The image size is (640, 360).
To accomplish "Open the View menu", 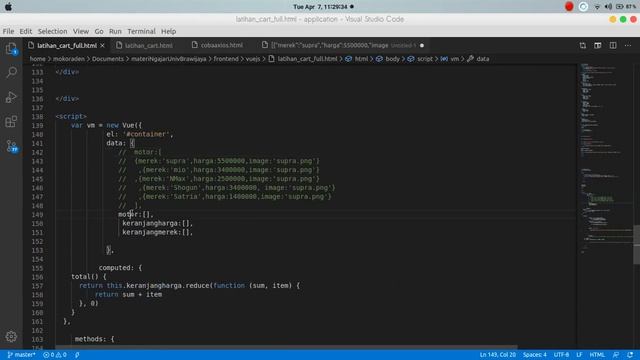I will pos(81,31).
